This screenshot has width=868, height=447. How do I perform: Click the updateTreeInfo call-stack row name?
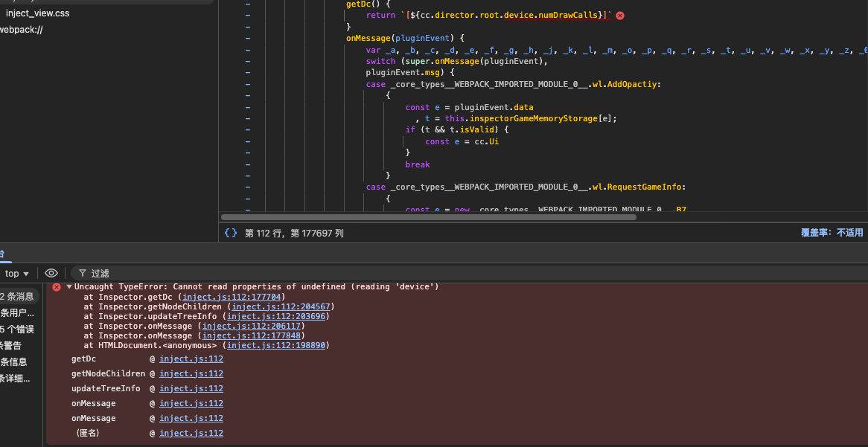pyautogui.click(x=106, y=388)
